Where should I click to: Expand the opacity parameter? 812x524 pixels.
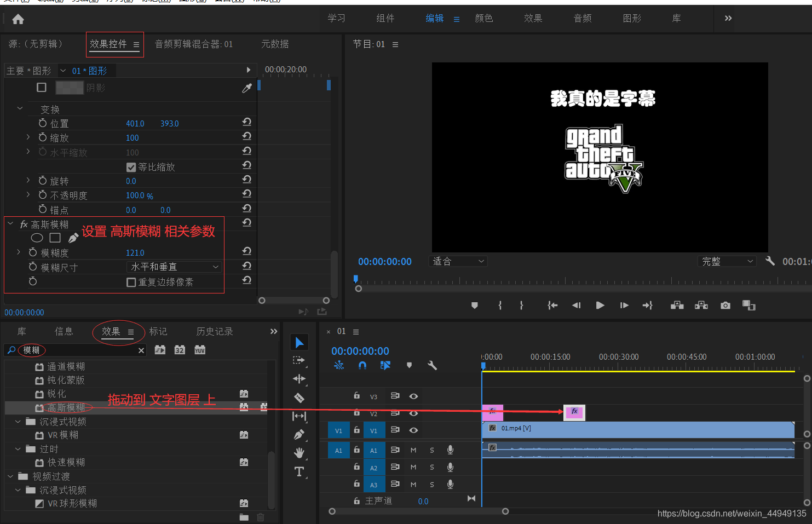point(28,194)
